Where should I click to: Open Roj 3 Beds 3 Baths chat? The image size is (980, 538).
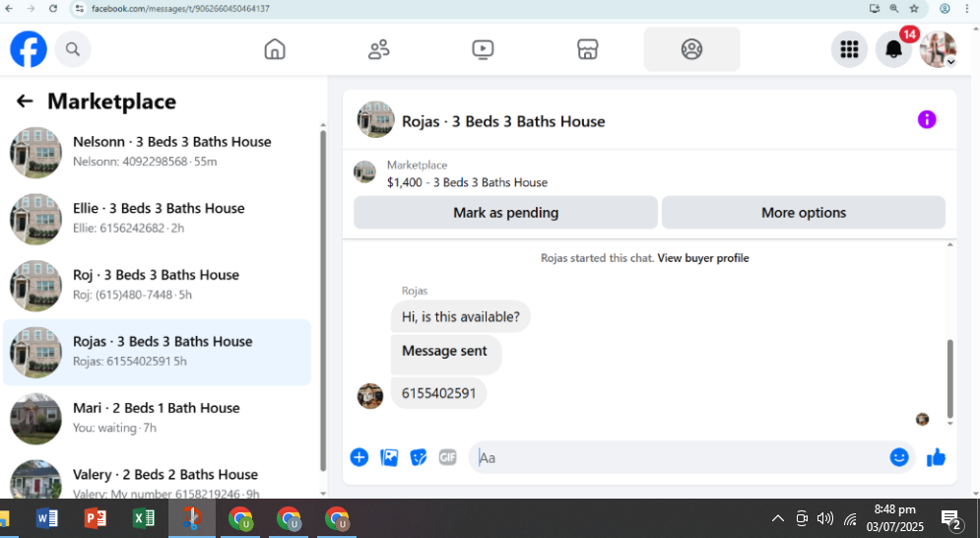(157, 286)
